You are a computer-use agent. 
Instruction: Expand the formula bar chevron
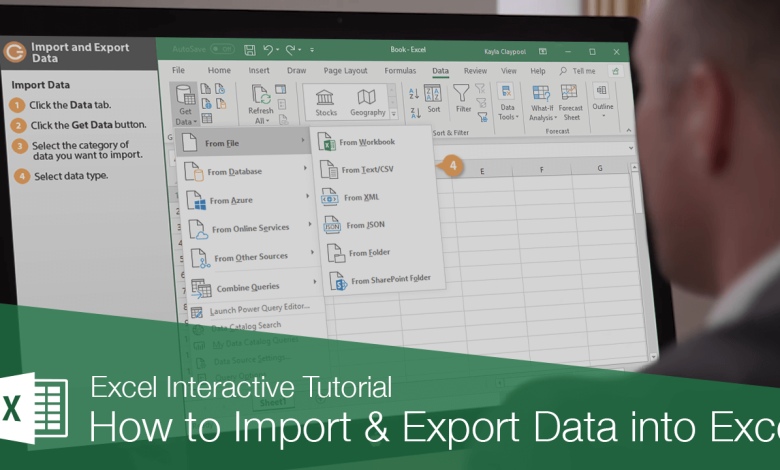click(x=631, y=148)
